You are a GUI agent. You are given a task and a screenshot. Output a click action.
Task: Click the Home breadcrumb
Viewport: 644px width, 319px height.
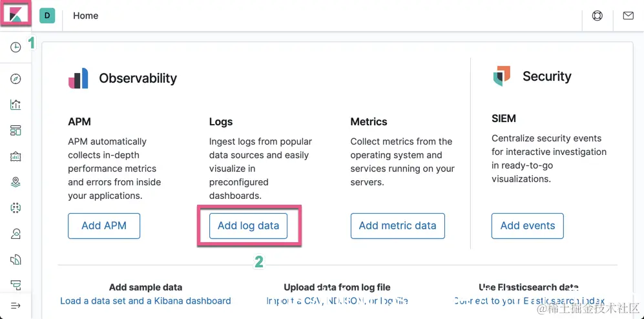pos(86,15)
